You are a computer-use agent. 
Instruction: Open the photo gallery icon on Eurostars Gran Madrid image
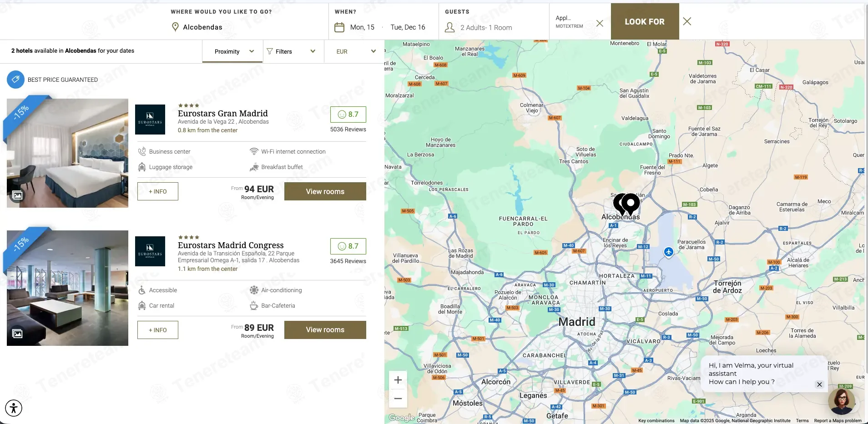click(x=17, y=195)
